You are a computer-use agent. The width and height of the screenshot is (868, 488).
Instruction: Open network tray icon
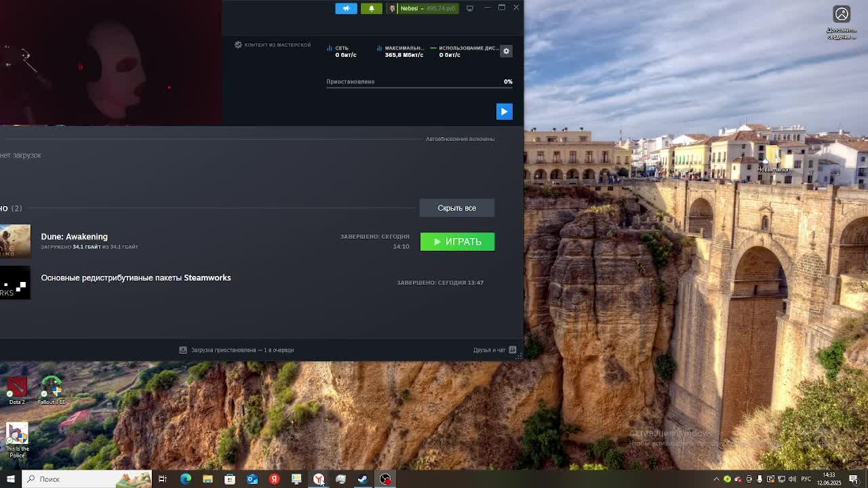(781, 479)
